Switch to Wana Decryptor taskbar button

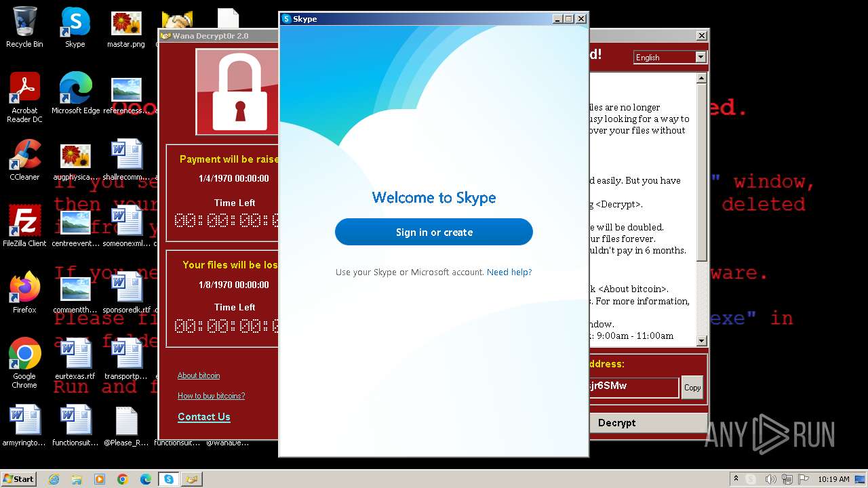click(x=192, y=479)
